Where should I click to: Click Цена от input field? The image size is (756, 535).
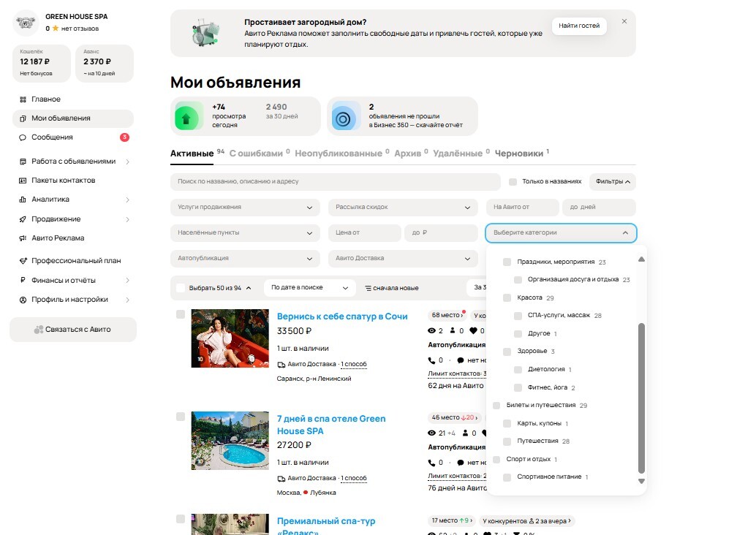365,233
